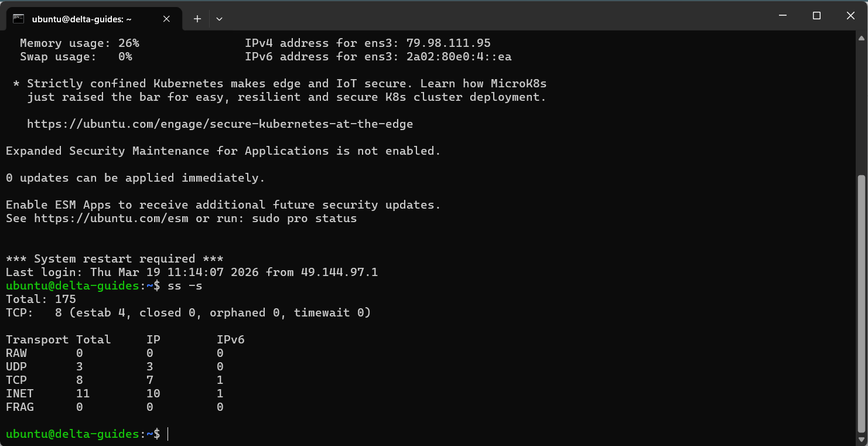
Task: Click the scrollbar up arrow
Action: click(x=862, y=38)
